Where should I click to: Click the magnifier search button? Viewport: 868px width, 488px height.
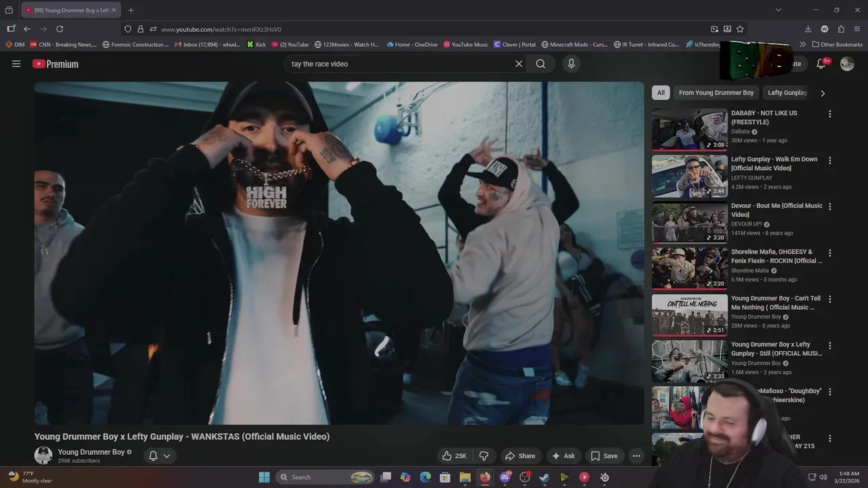540,64
